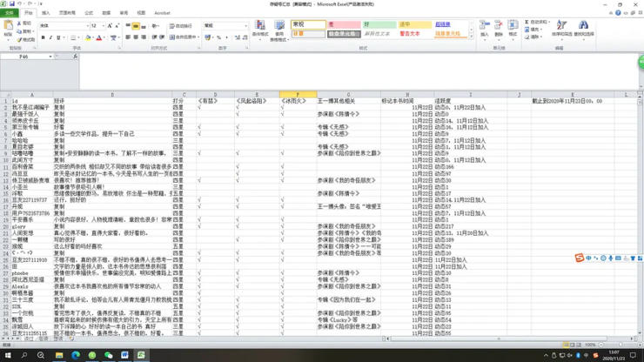Click the Fill (填充) icon in the editing group
The height and width of the screenshot is (362, 644).
[527, 30]
